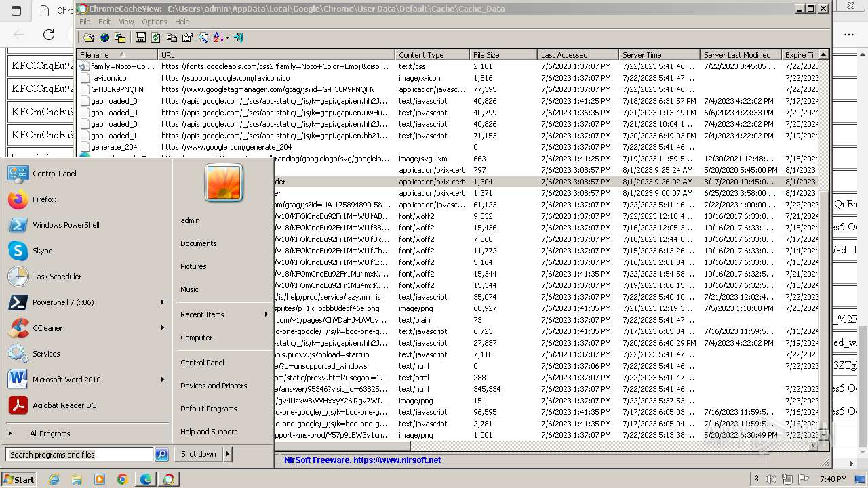
Task: Click the Refresh toolbar icon
Action: [156, 38]
